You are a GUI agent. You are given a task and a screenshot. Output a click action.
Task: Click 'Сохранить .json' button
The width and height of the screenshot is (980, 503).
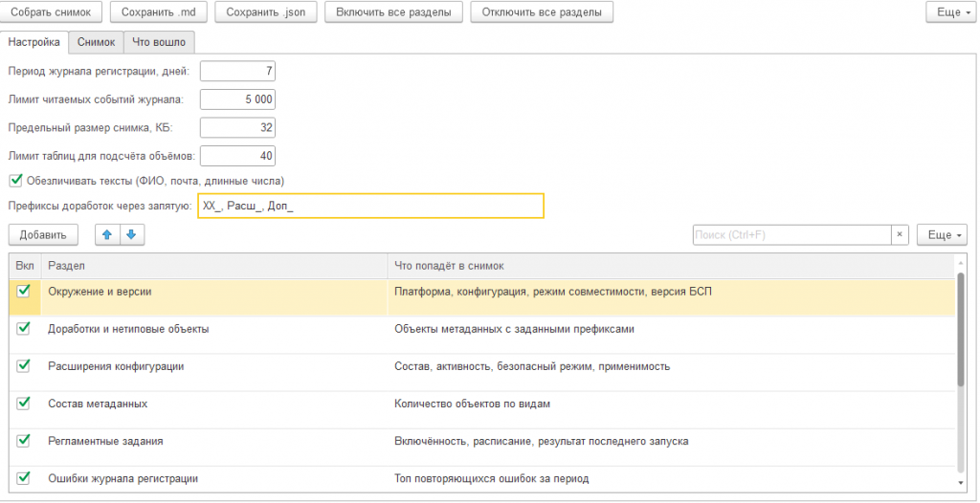click(266, 11)
